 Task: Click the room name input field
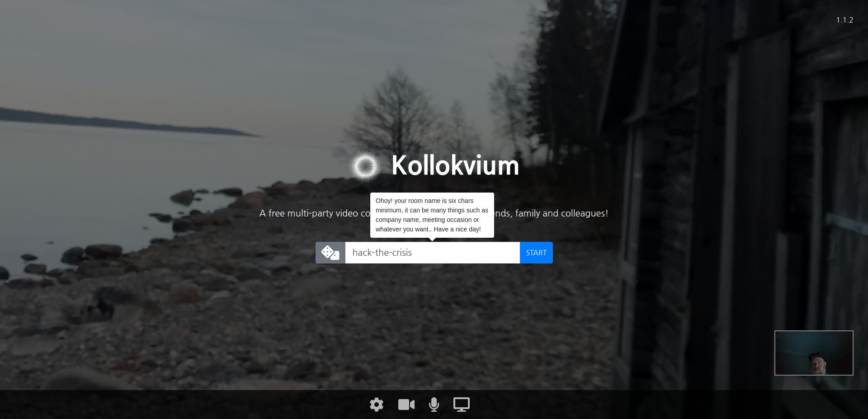click(432, 253)
